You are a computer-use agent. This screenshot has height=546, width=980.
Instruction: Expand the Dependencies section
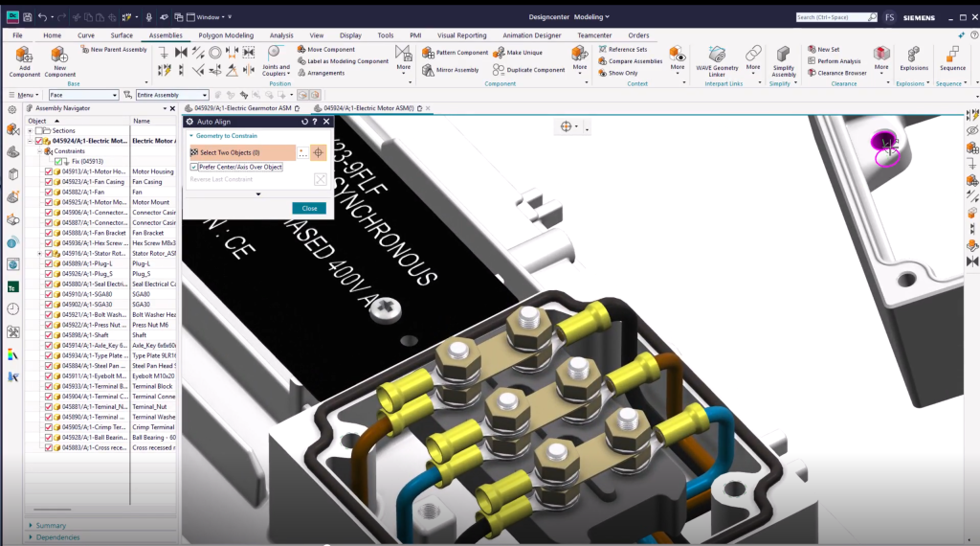(x=30, y=537)
